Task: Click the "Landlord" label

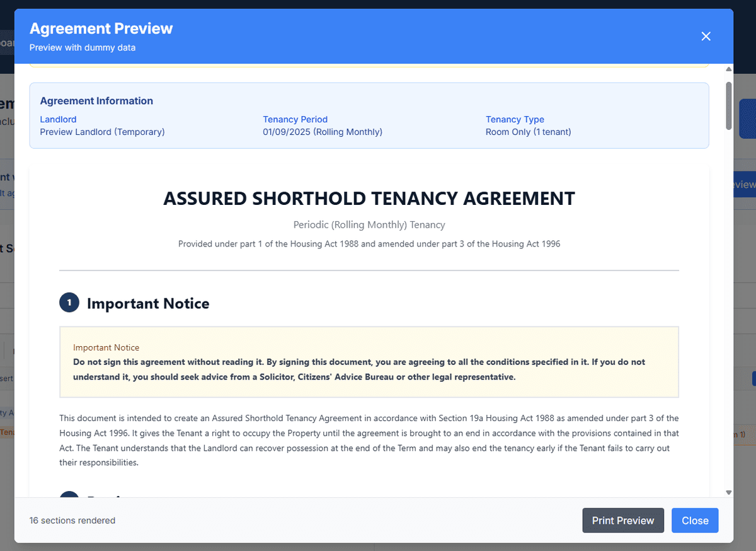Action: point(58,119)
